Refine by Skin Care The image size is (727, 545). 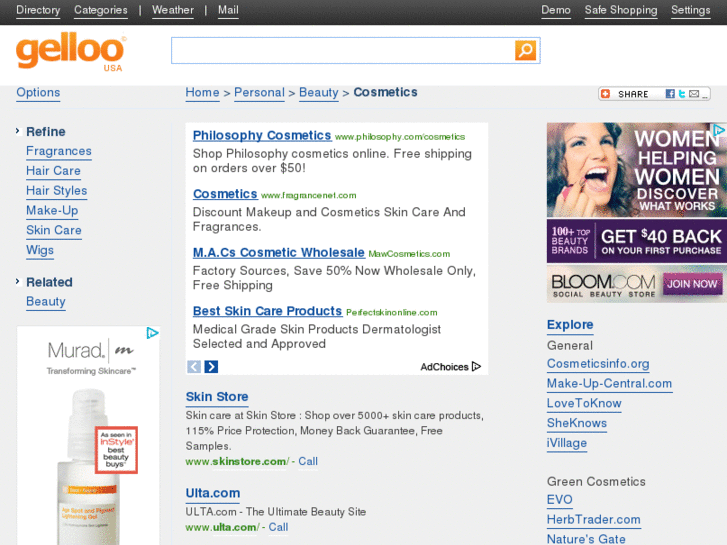54,231
